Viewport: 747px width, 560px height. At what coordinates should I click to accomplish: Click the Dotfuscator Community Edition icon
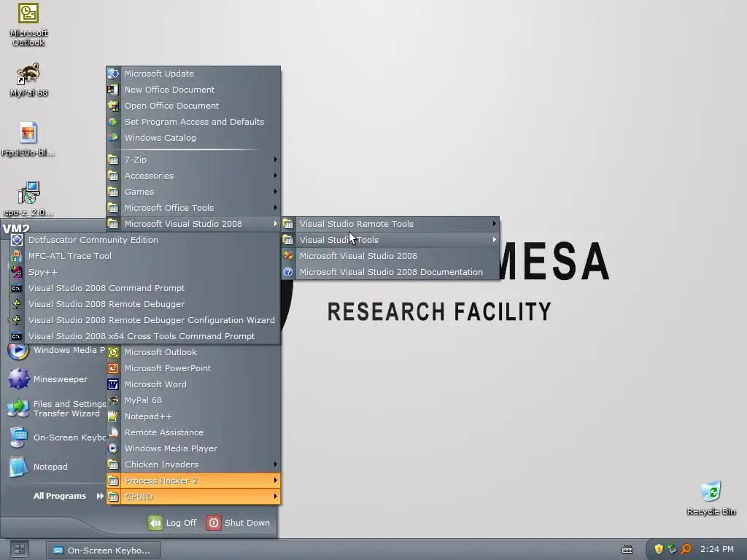pyautogui.click(x=17, y=240)
